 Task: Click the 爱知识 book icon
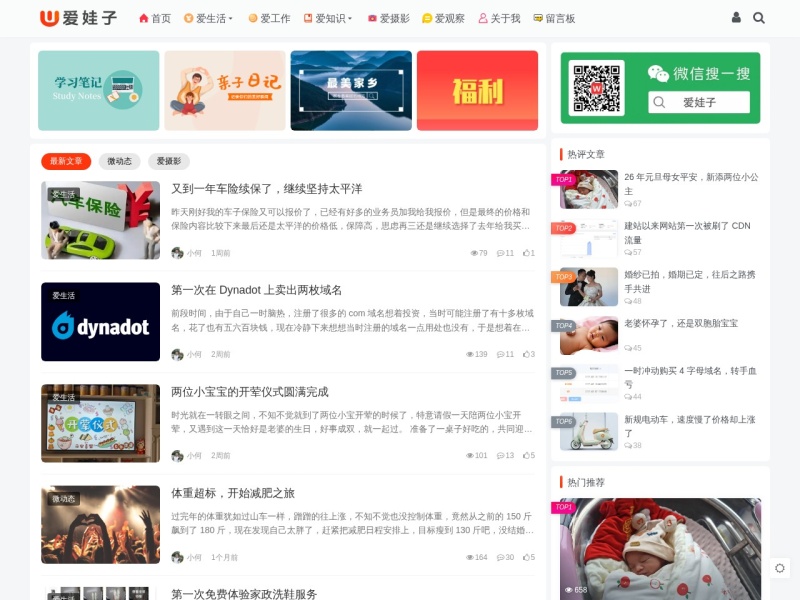(308, 18)
